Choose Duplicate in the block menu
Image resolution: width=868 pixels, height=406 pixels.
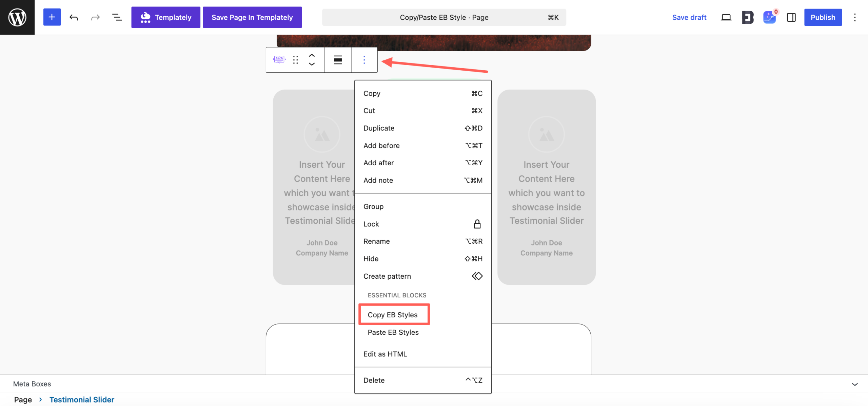(x=423, y=128)
